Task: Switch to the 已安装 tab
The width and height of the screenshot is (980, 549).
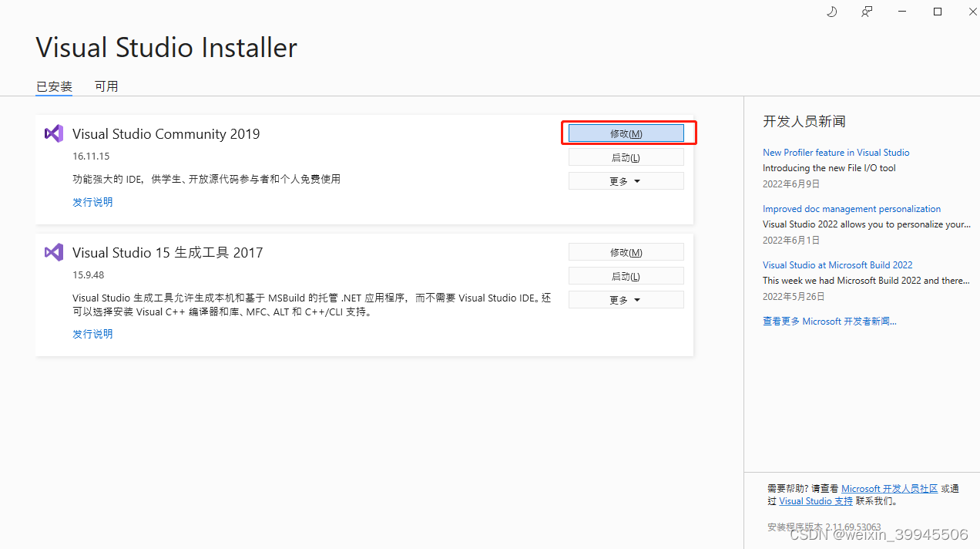Action: (x=54, y=86)
